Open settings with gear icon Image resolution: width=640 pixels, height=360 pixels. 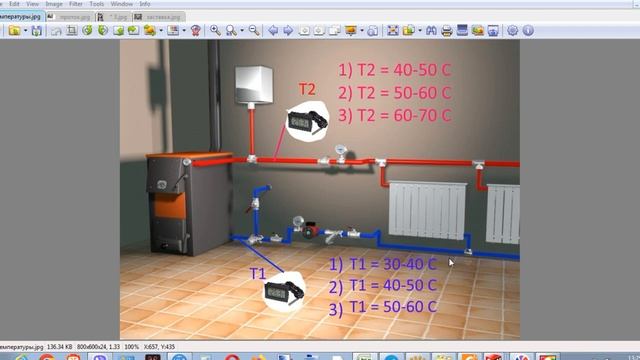512,31
